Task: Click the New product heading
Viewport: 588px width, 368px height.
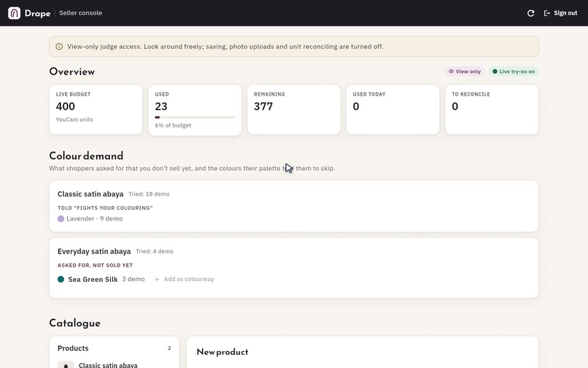Action: [x=223, y=352]
